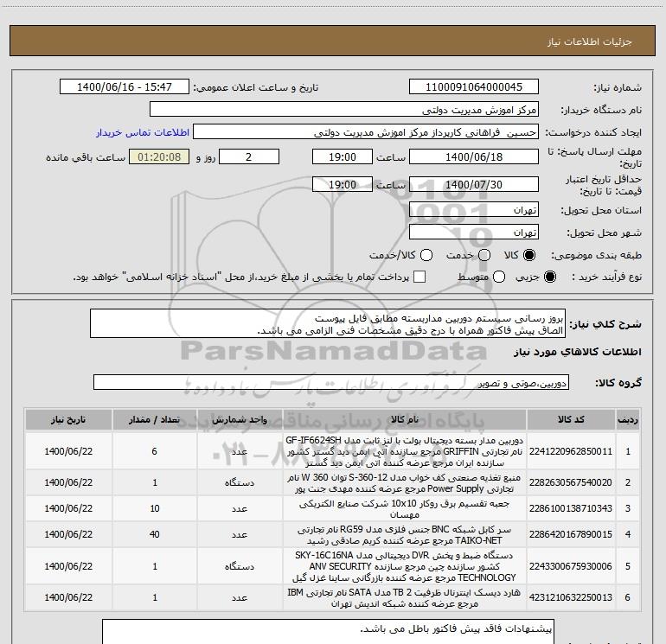Click the ردیف column header
Viewport: 666px width, 644px height.
pos(628,419)
